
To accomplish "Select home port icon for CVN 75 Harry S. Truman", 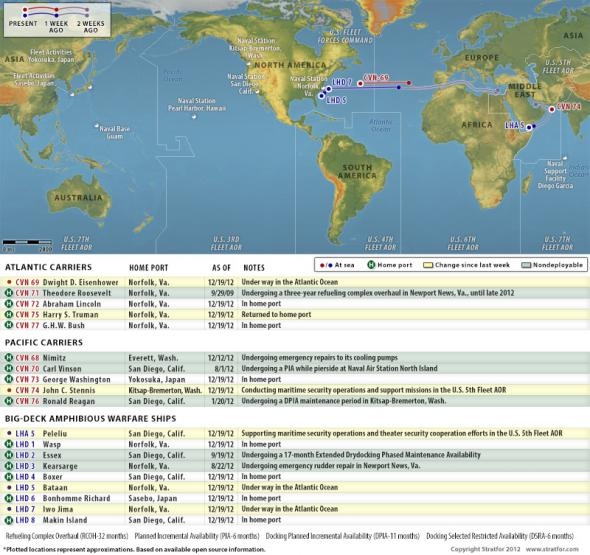I will (x=9, y=314).
